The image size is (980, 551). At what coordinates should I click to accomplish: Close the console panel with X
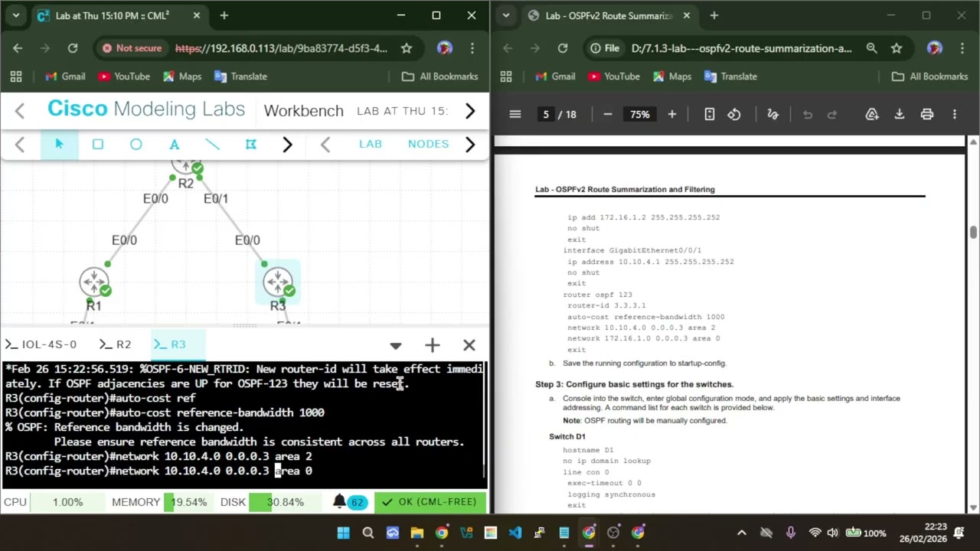pos(469,345)
